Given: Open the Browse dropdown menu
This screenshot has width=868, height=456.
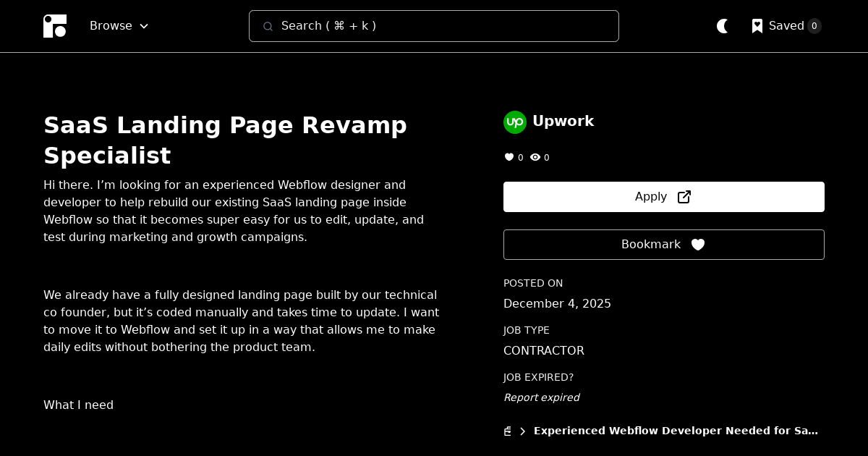Looking at the screenshot, I should click(x=119, y=26).
